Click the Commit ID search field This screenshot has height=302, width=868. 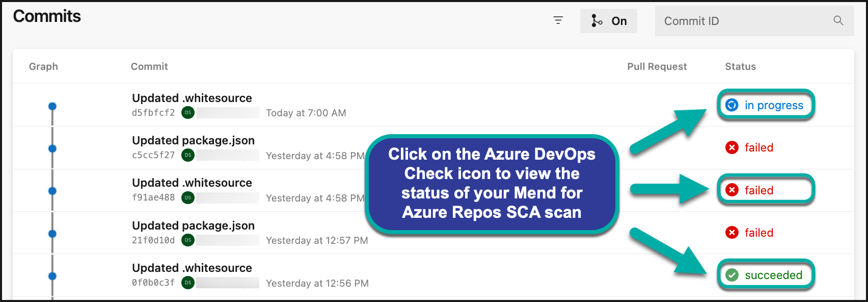point(744,21)
